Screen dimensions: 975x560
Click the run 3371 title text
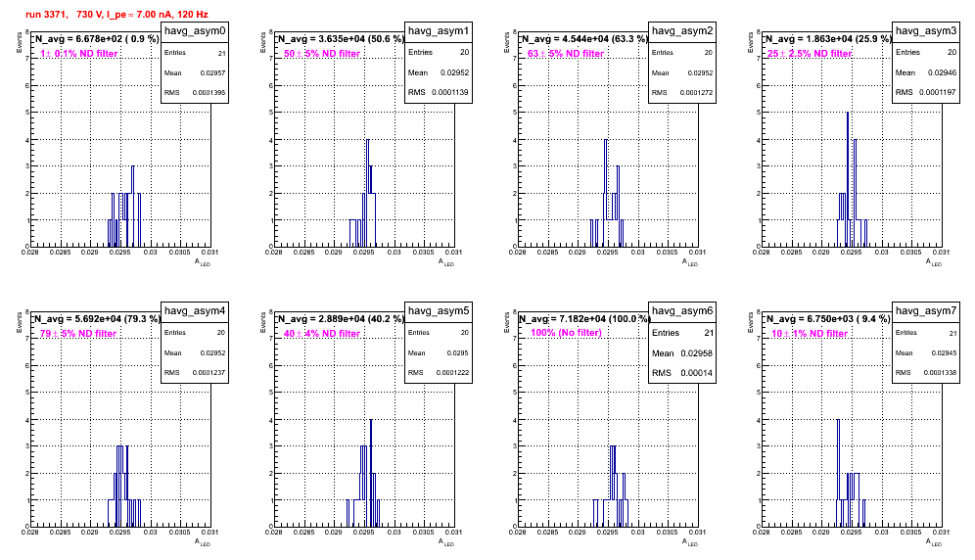116,15
